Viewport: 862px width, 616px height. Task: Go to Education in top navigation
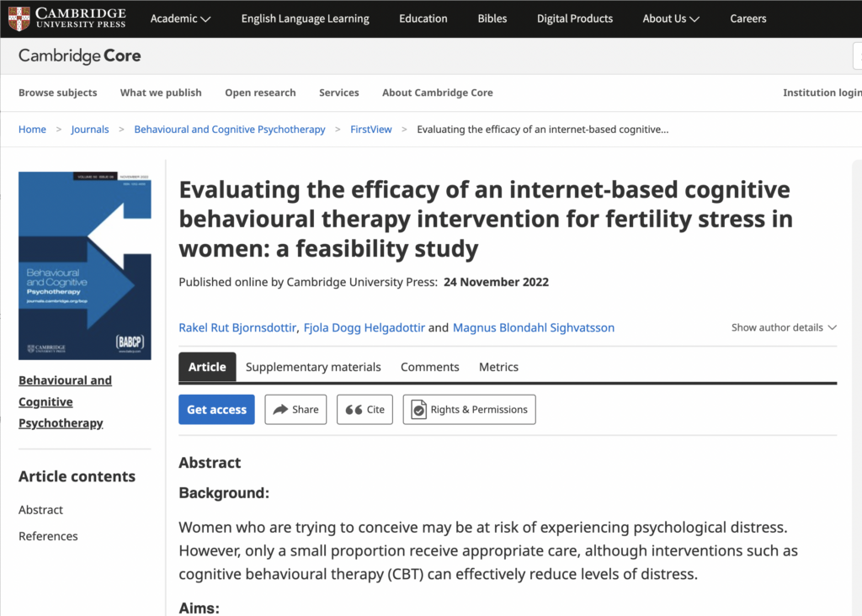click(423, 19)
